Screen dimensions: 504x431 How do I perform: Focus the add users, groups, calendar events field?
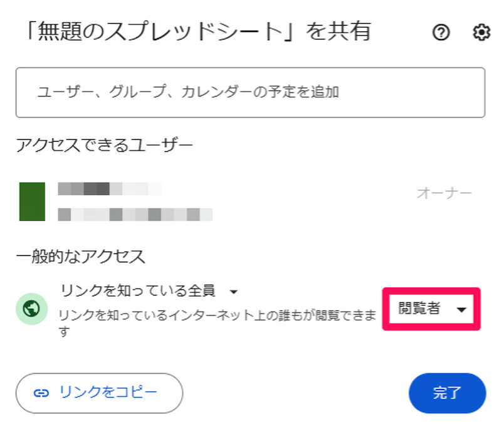pos(250,92)
